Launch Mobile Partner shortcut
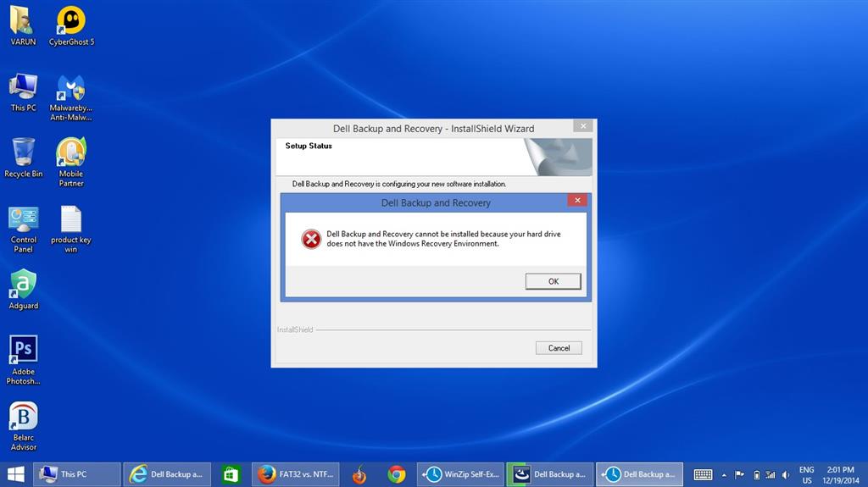The height and width of the screenshot is (487, 868). click(71, 163)
